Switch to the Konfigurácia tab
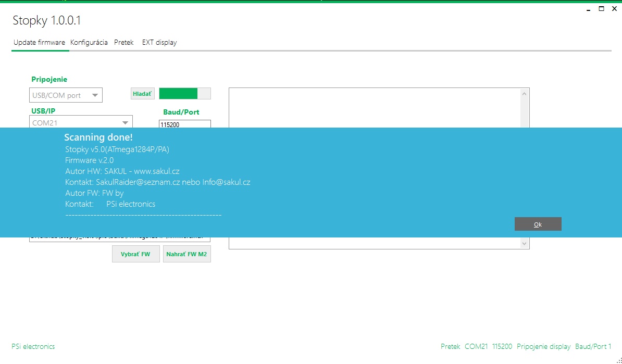This screenshot has width=622, height=364. [89, 43]
